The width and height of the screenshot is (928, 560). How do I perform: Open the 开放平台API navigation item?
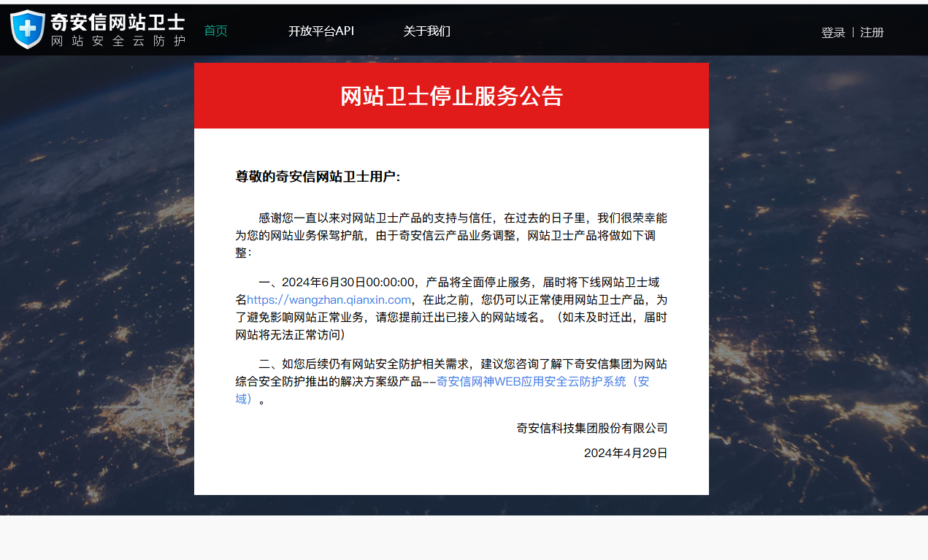tap(321, 31)
